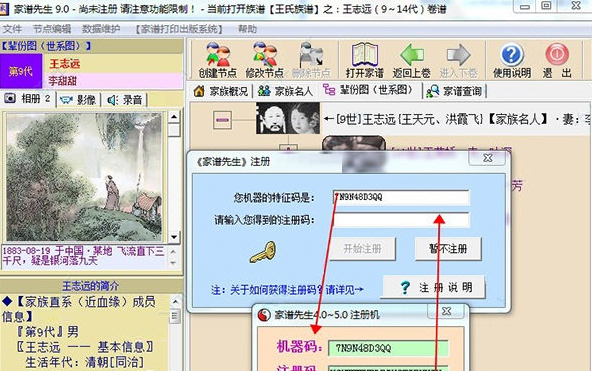Switch to the 家族概况 tab
This screenshot has height=371, width=592.
point(220,91)
